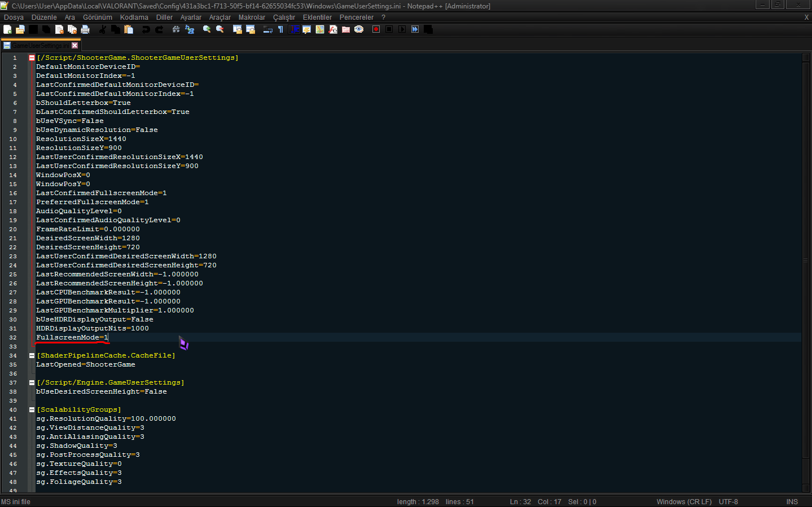812x507 pixels.
Task: Redo the last undone edit
Action: tap(159, 29)
